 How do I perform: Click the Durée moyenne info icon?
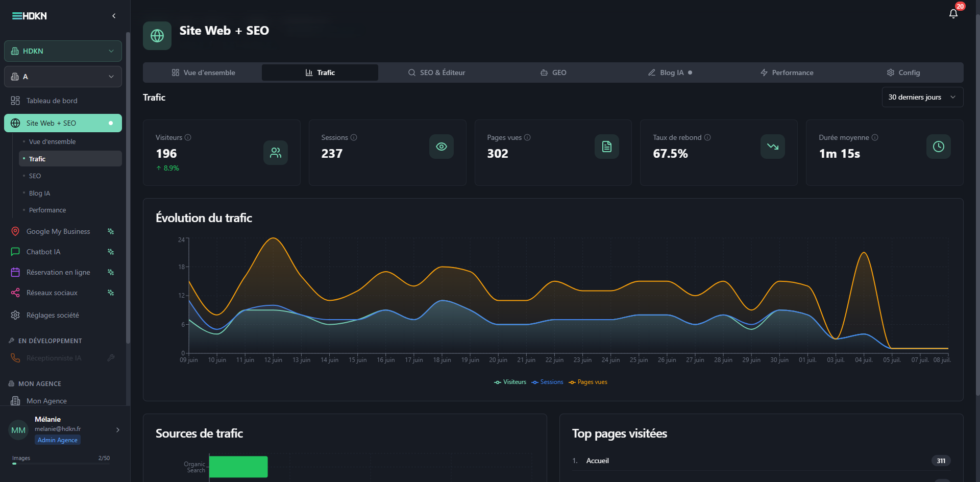click(875, 137)
